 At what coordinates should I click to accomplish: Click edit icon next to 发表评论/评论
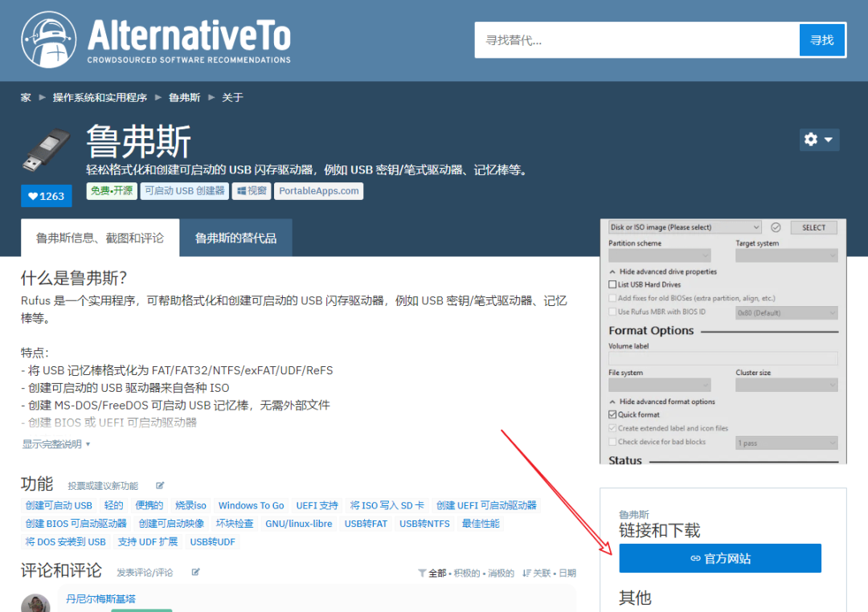pos(195,572)
